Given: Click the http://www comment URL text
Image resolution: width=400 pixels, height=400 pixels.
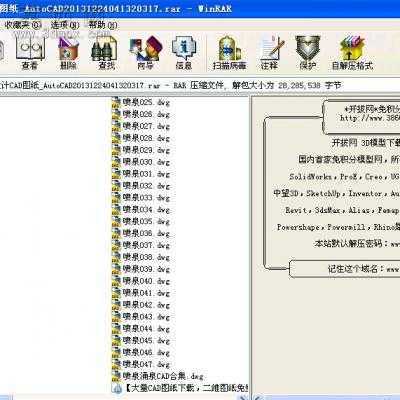Looking at the screenshot, I should (369, 118).
